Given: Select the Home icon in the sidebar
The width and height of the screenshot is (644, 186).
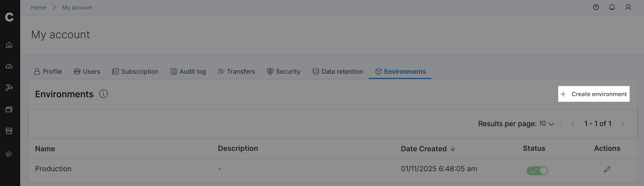Looking at the screenshot, I should click(x=9, y=45).
